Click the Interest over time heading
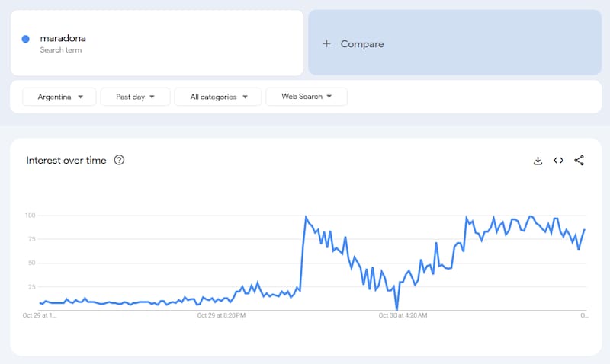This screenshot has width=610, height=364. pos(66,161)
